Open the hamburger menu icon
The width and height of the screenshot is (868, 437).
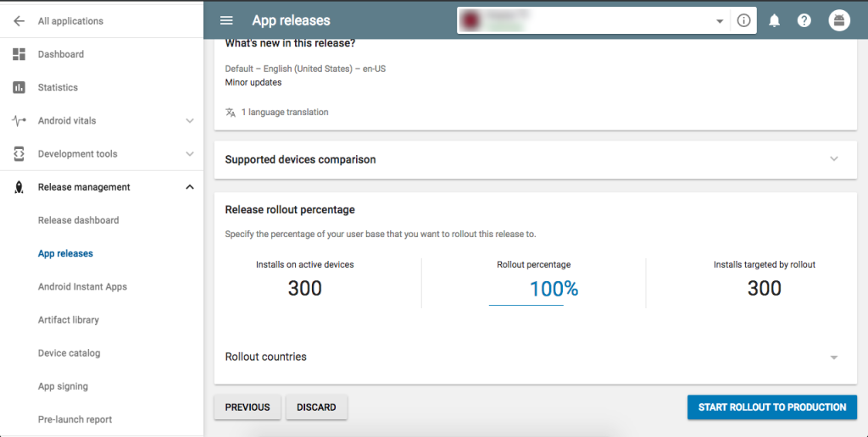226,20
